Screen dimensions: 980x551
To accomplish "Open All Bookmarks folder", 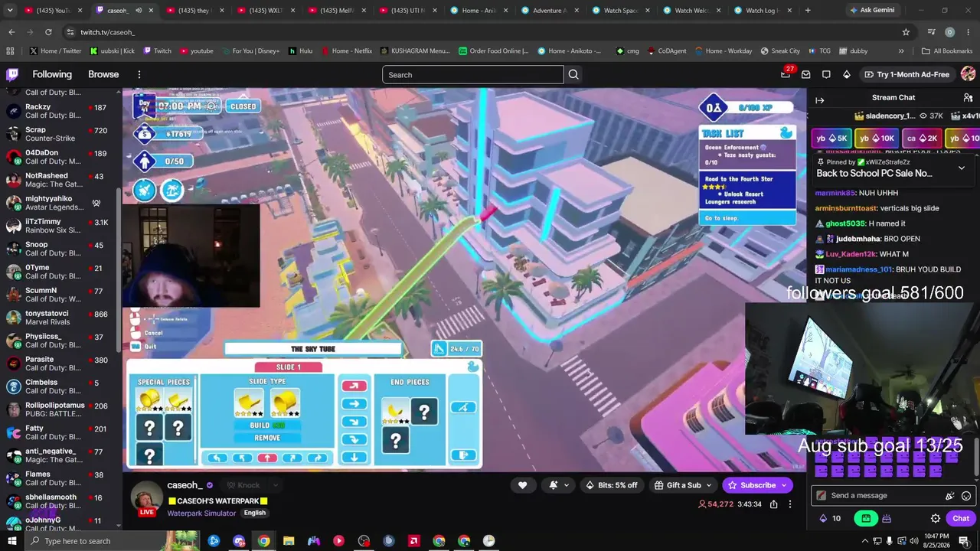I will 947,51.
